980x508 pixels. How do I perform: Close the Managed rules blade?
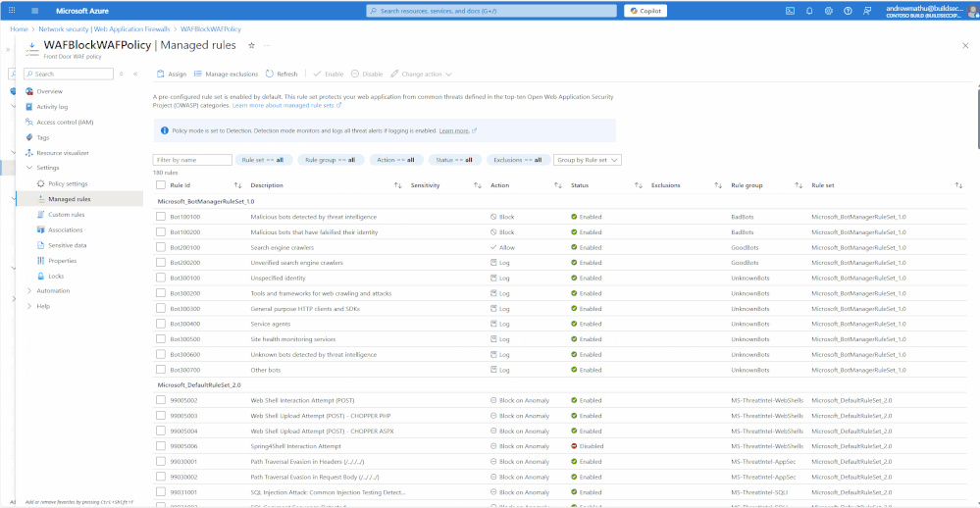click(x=965, y=46)
